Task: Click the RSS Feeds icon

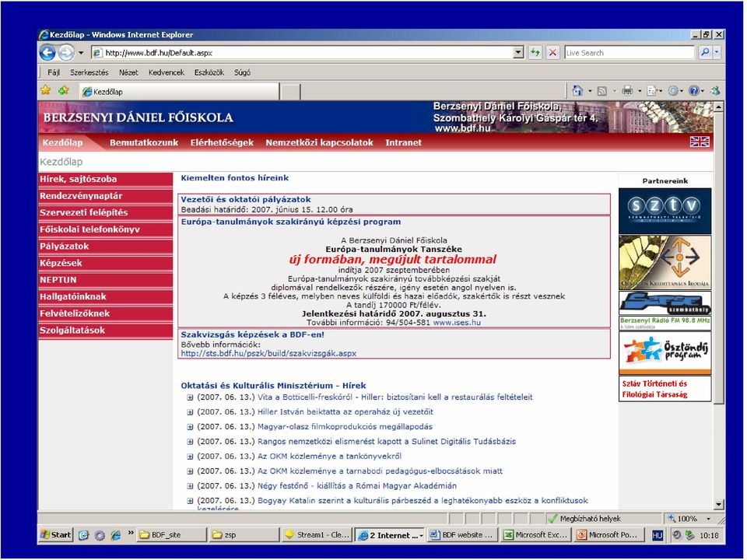Action: [602, 91]
